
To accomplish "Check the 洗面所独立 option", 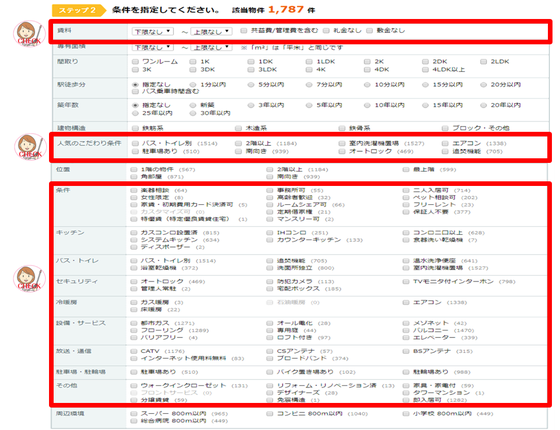I will (x=270, y=268).
